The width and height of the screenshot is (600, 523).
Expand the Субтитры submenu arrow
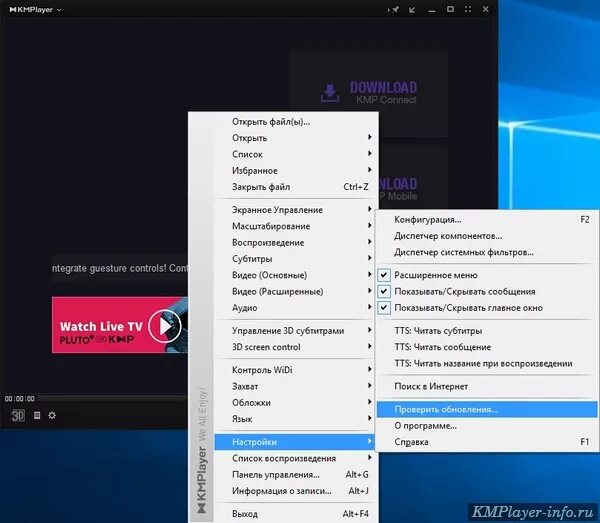pos(370,258)
